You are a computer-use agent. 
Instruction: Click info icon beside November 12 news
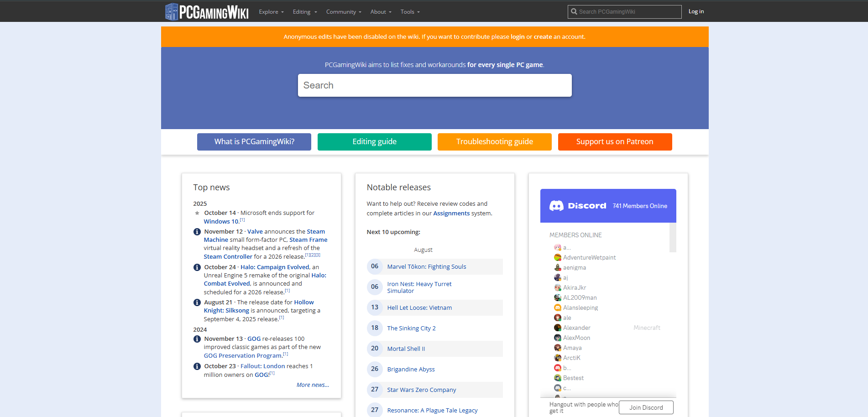pos(197,232)
